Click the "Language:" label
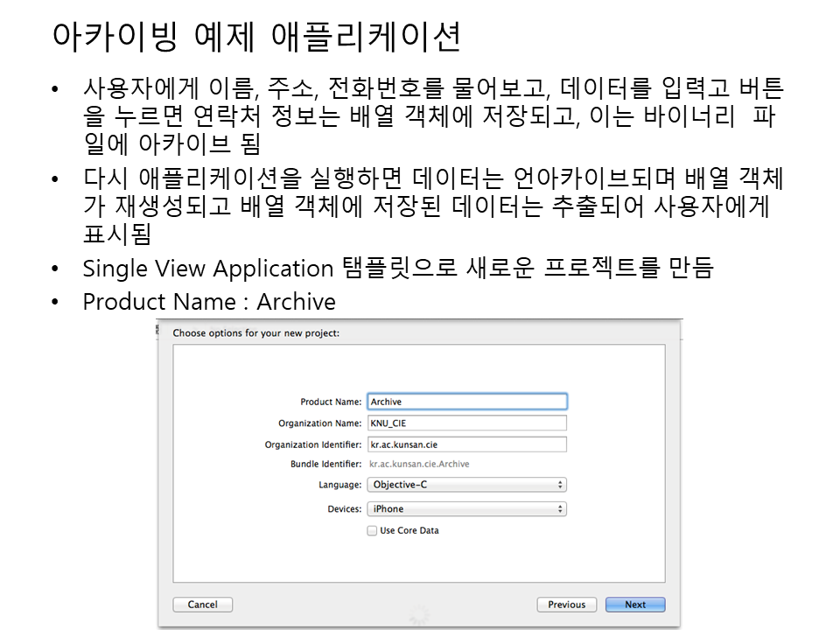 coord(340,485)
